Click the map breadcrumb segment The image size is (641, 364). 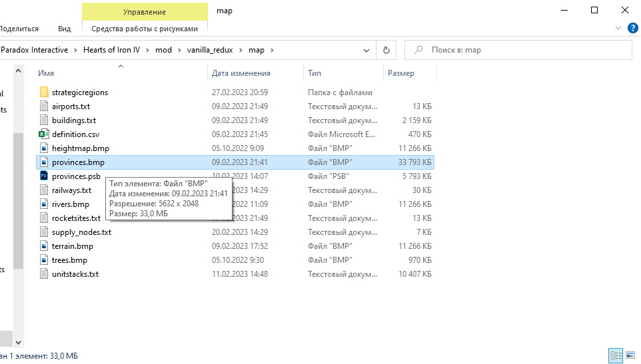[257, 50]
